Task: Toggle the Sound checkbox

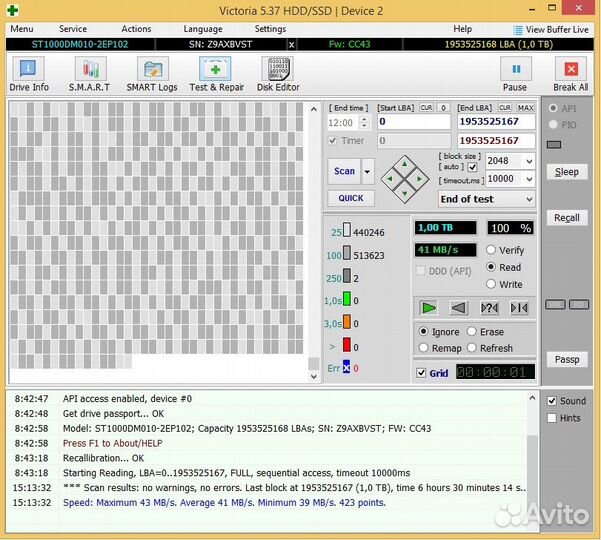Action: 553,401
